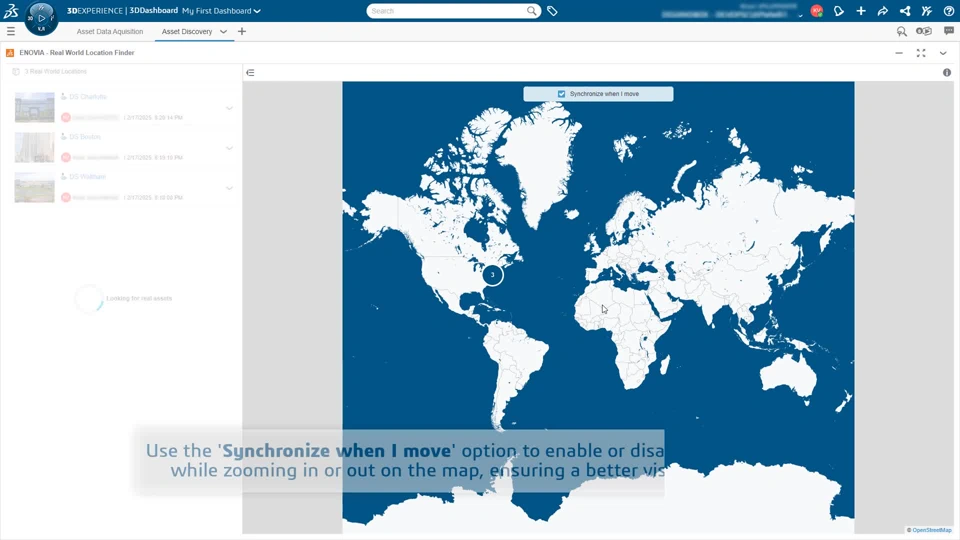Screen dimensions: 960x540
Task: Click the 3DS logo
Action: (x=11, y=11)
